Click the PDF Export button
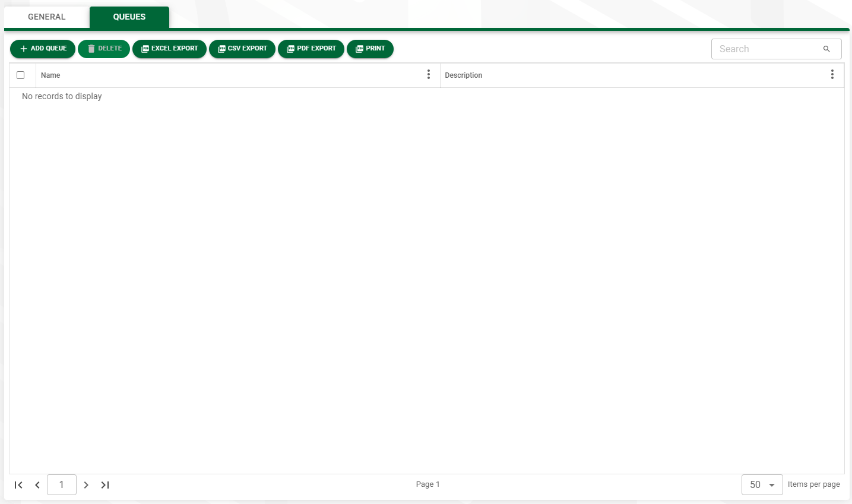 coord(311,49)
